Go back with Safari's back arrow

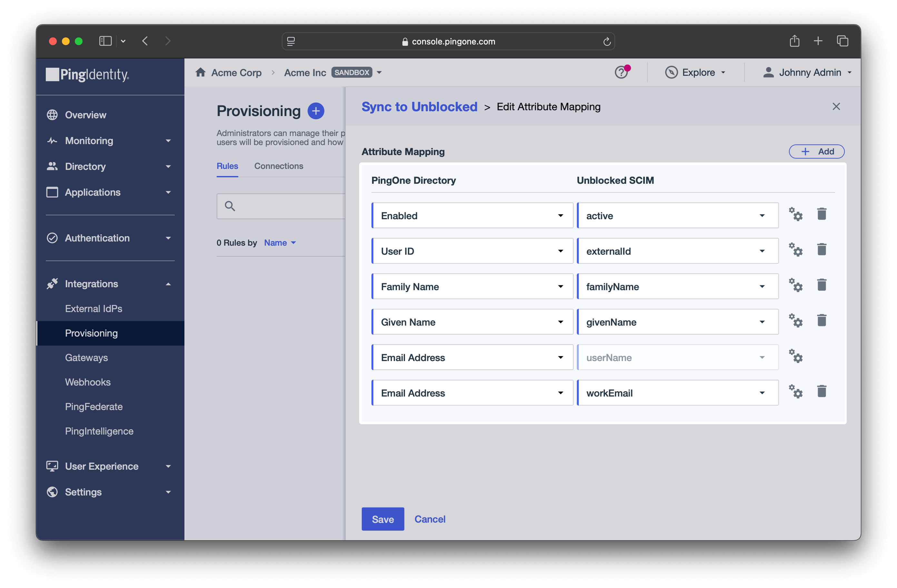[145, 41]
